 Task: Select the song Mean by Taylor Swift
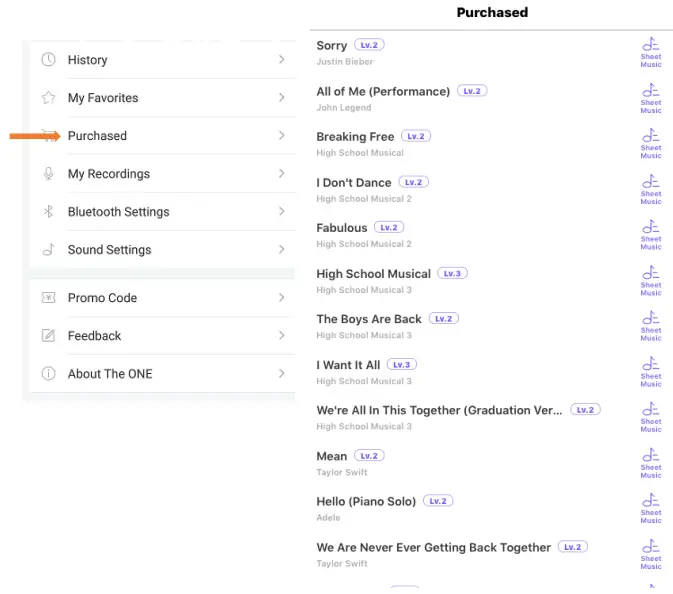(332, 456)
